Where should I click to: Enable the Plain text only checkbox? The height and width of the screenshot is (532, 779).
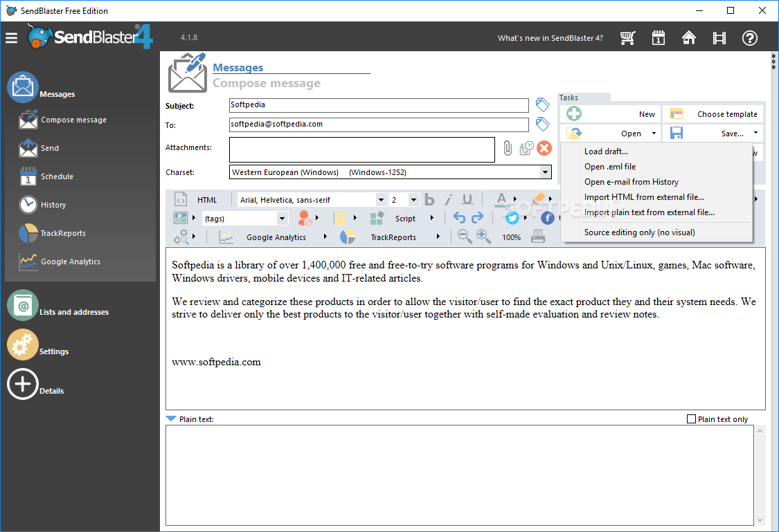coord(691,419)
